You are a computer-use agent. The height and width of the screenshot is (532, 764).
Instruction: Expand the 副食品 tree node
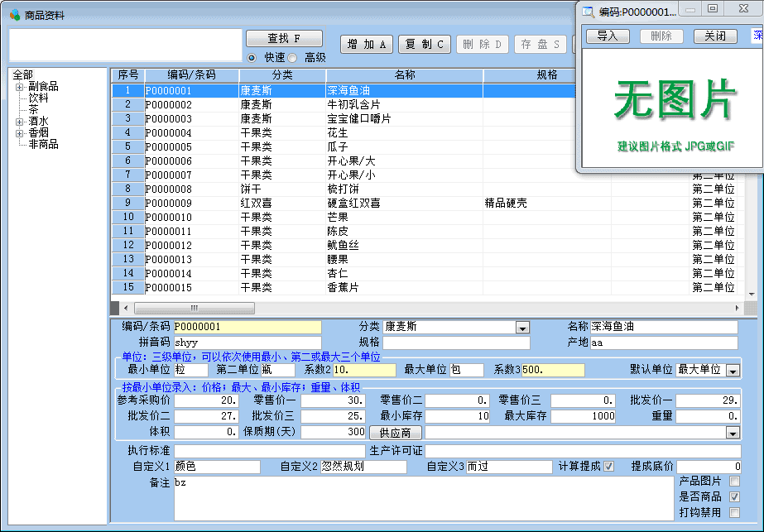[x=20, y=87]
